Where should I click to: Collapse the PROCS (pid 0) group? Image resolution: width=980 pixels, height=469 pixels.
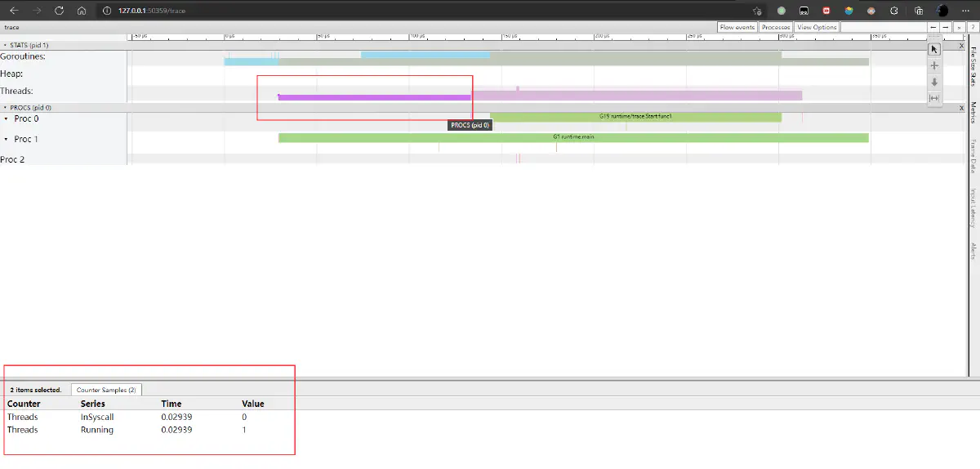[6, 107]
